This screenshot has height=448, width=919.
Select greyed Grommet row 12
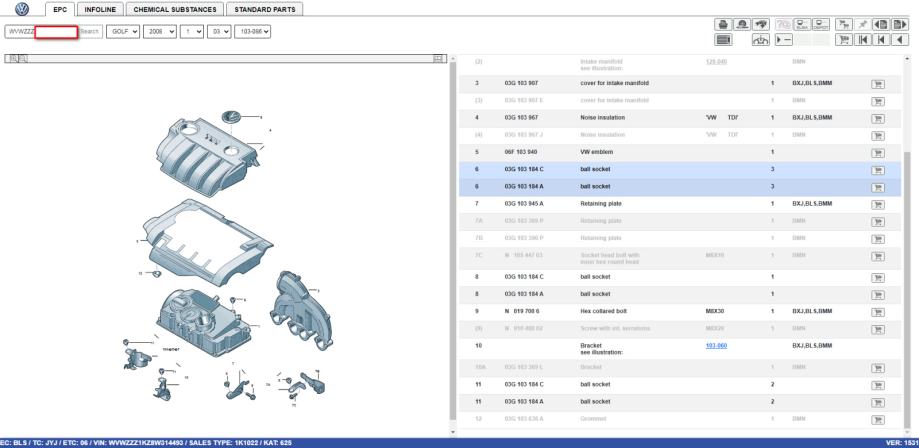tap(680, 419)
